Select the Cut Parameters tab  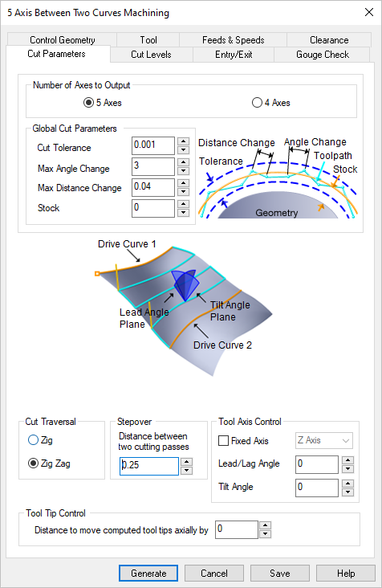(x=56, y=54)
